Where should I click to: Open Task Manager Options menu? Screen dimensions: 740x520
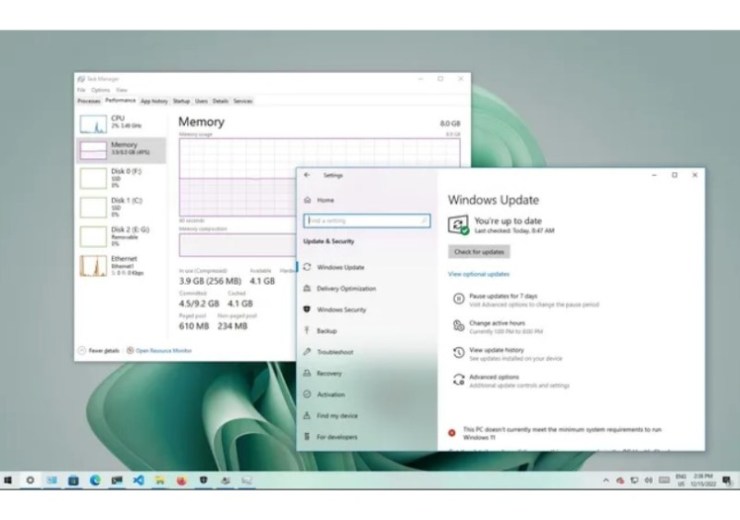click(101, 90)
